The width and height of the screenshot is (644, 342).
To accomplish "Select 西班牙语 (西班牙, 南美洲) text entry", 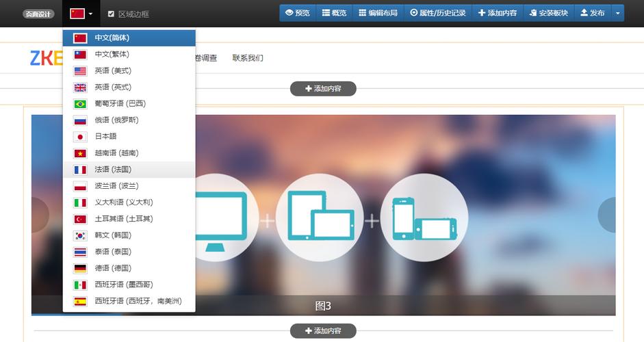I will tap(138, 300).
